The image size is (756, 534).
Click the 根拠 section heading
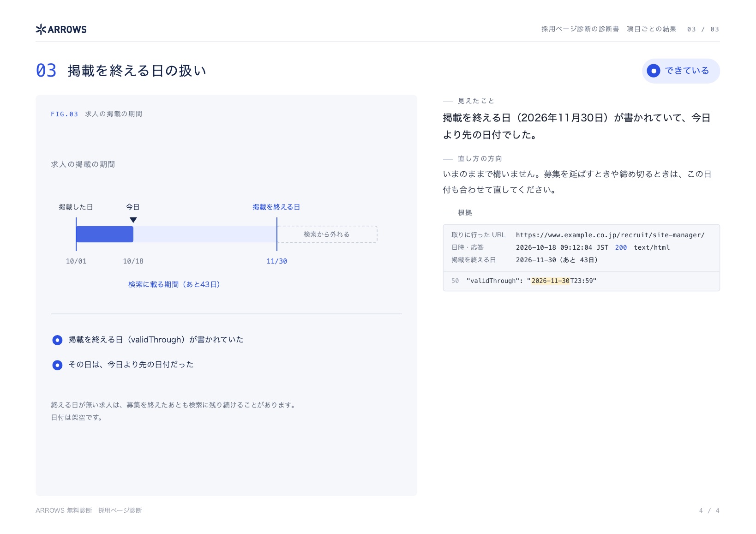point(465,212)
